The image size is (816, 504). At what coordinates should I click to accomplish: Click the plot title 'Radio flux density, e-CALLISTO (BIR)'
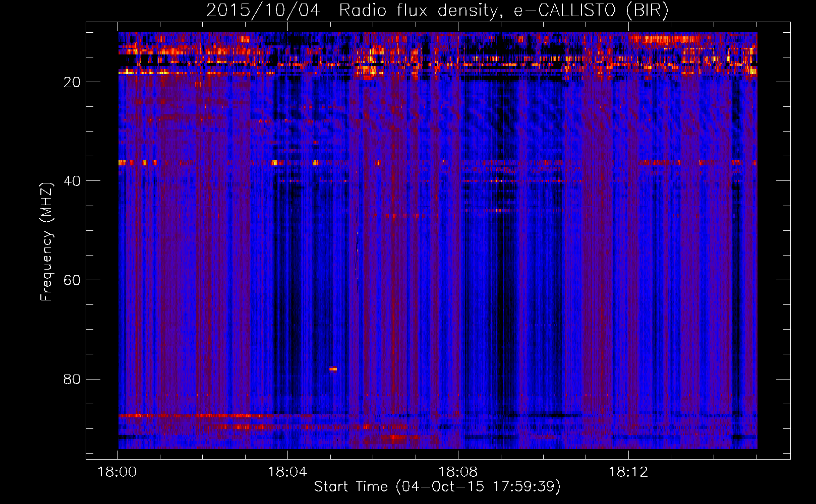pos(504,11)
